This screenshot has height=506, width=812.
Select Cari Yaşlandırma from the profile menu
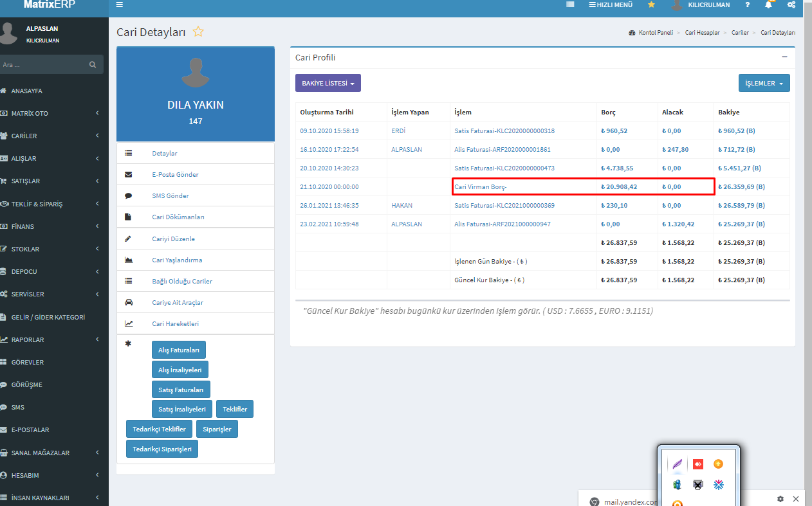tap(177, 260)
